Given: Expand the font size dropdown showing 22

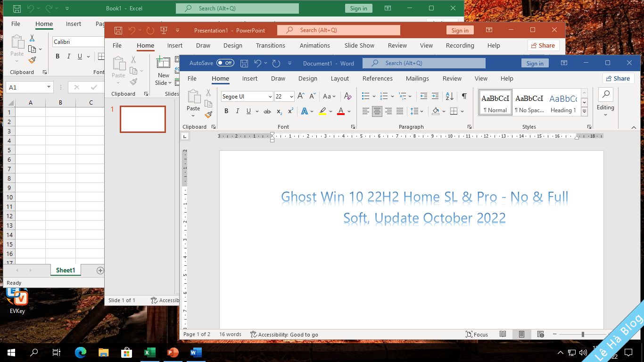Looking at the screenshot, I should tap(291, 97).
